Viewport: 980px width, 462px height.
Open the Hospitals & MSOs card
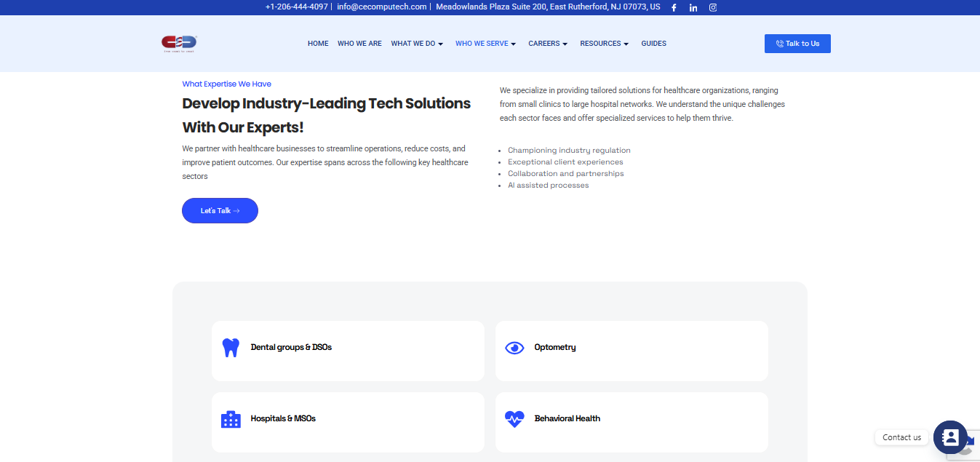348,422
